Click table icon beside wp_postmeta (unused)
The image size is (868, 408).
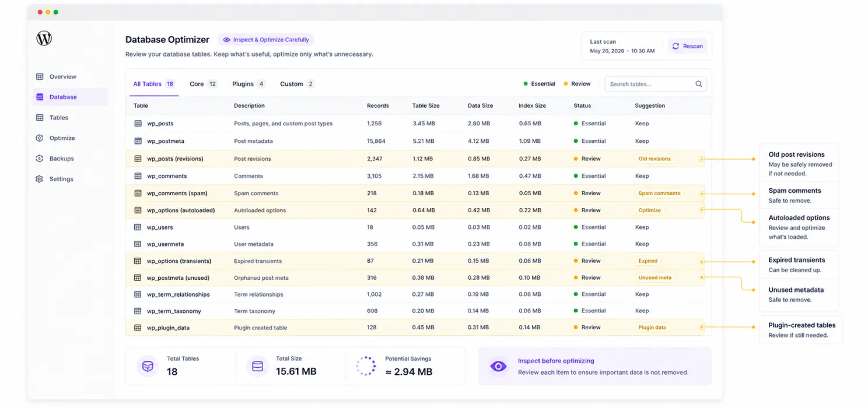138,277
